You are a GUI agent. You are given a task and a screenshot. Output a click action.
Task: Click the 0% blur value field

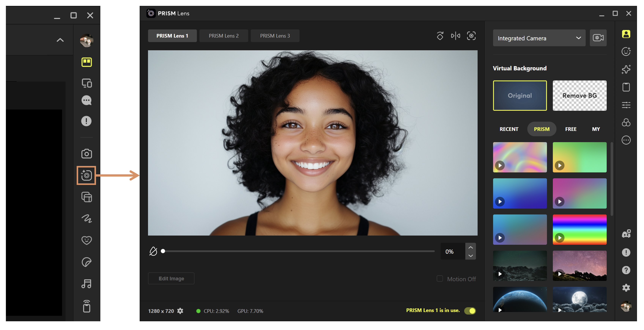[453, 251]
